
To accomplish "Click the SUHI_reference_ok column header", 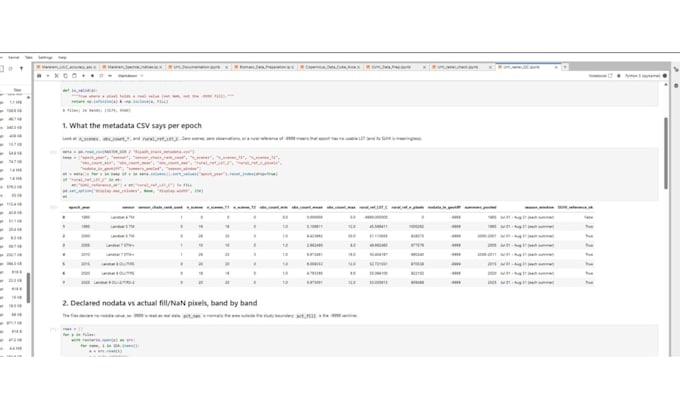I will click(575, 207).
